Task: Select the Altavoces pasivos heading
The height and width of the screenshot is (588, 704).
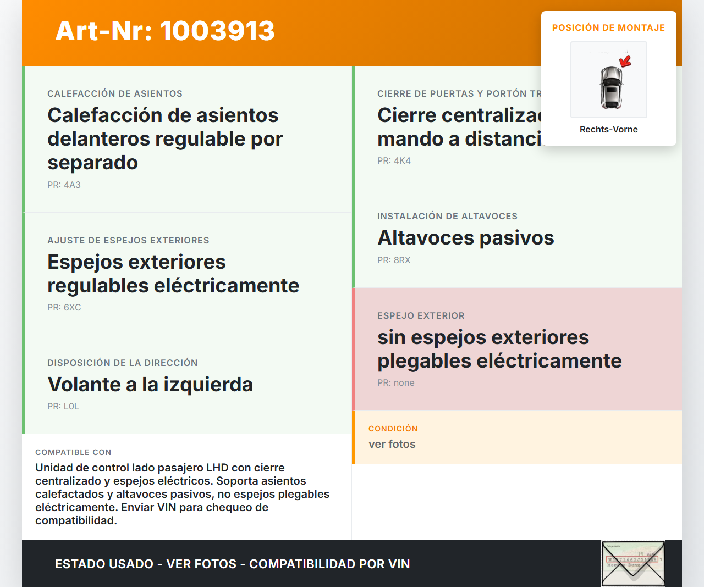Action: 466,237
